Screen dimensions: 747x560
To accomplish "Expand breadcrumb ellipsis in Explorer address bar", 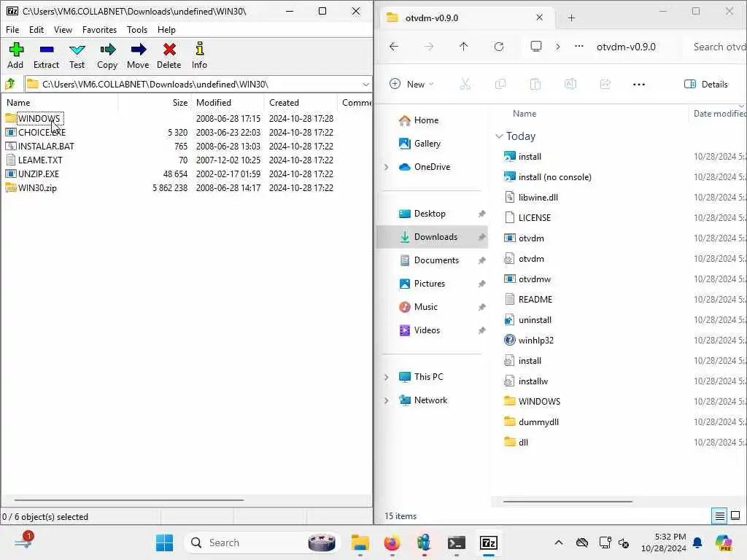I will coord(578,47).
